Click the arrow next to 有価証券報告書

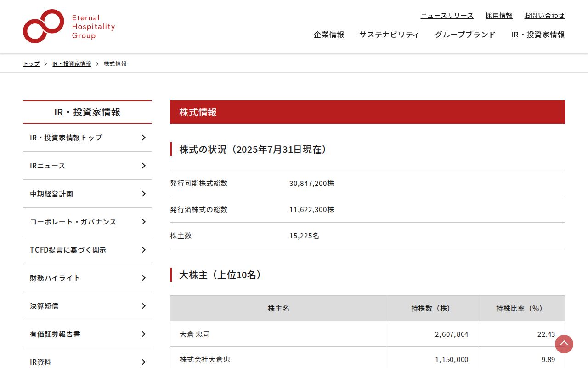(x=144, y=334)
